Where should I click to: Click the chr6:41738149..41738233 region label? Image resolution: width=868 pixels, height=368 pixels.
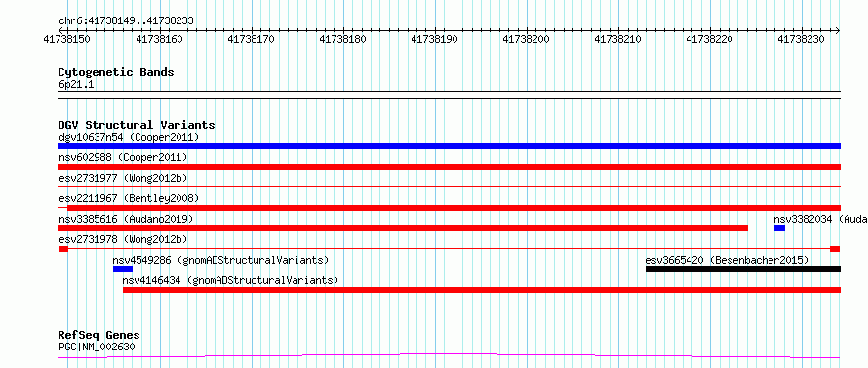[126, 21]
